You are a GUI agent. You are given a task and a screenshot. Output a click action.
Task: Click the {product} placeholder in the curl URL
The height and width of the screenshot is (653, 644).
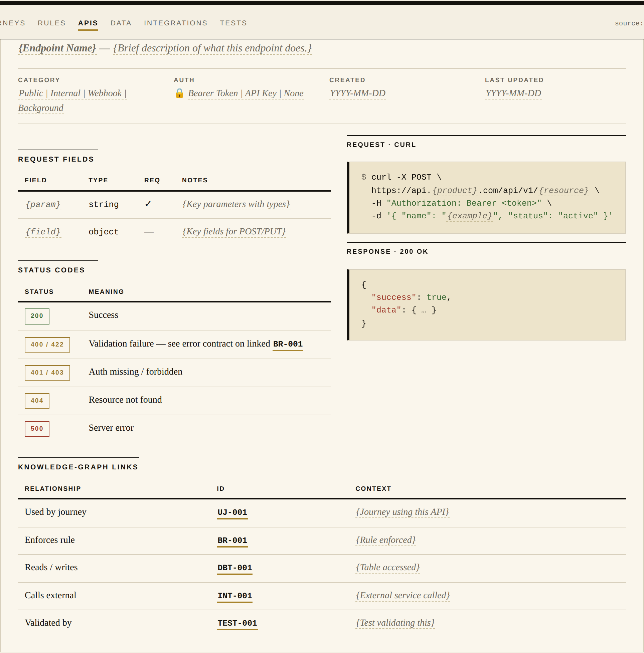(455, 191)
